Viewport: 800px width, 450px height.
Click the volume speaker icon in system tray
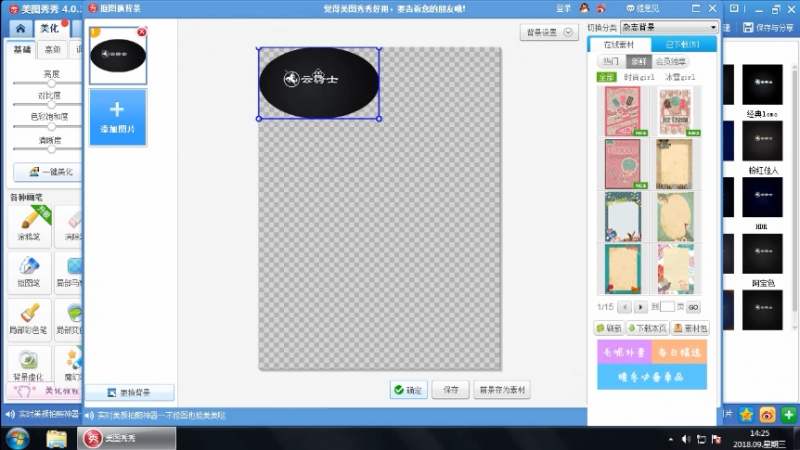[x=686, y=439]
